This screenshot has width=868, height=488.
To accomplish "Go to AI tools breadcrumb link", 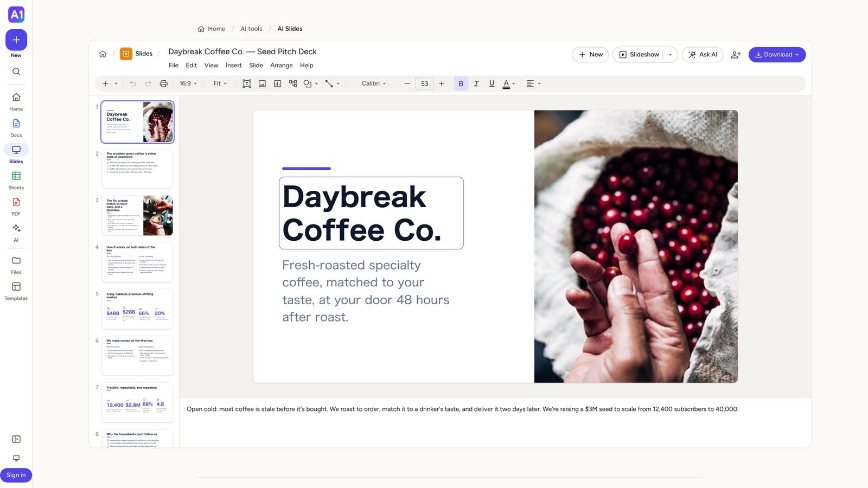I will (251, 29).
